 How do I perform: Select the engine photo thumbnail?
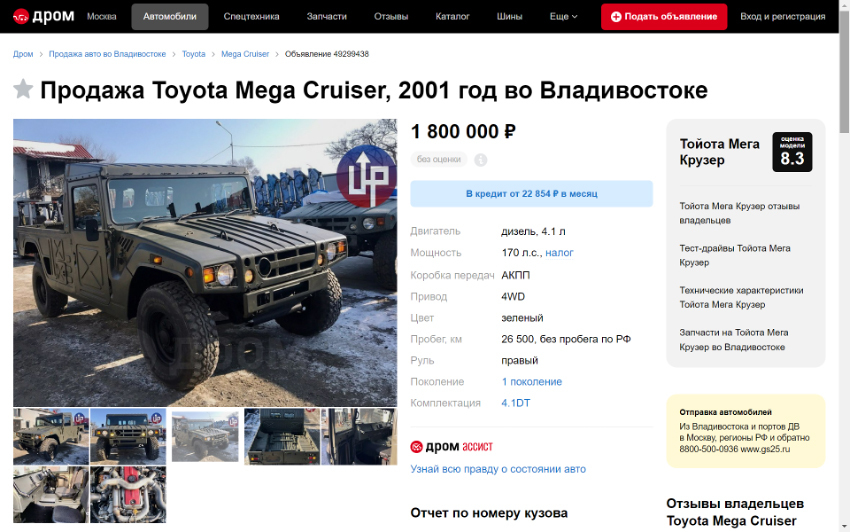click(x=128, y=495)
